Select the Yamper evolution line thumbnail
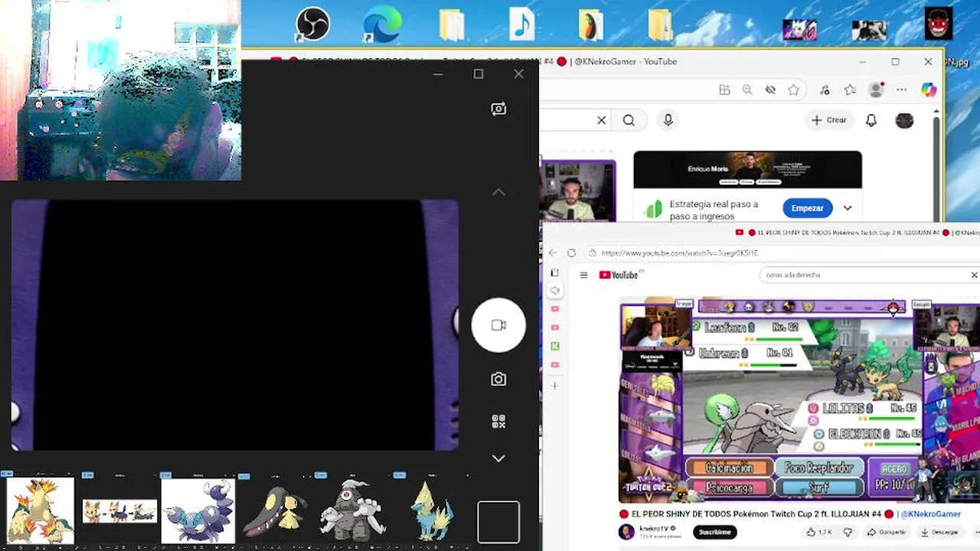 [119, 510]
